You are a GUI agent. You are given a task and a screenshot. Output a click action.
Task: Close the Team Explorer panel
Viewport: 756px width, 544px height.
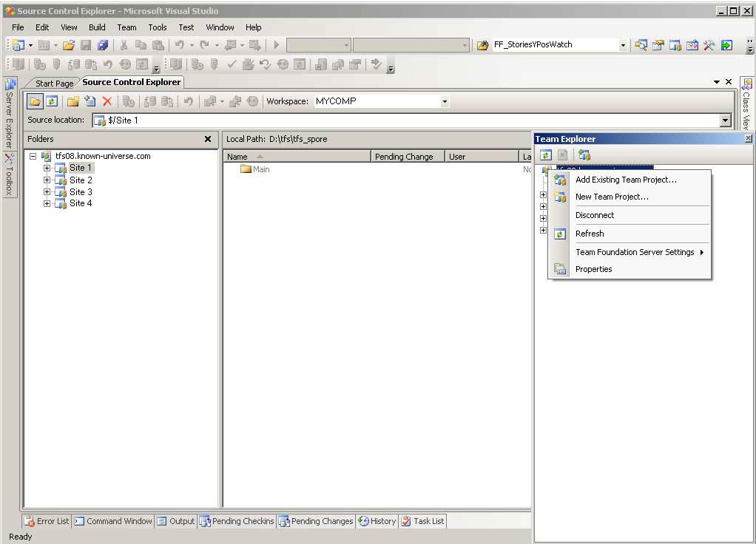coord(748,139)
